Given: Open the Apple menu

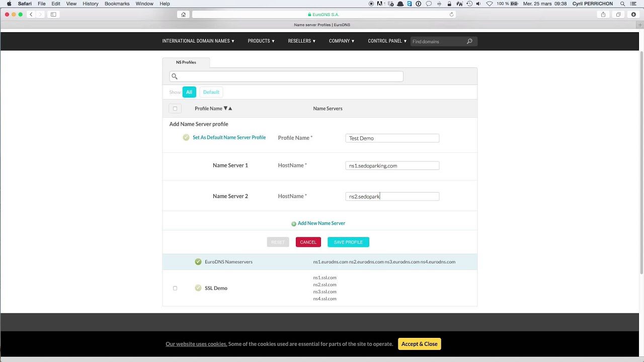Looking at the screenshot, I should click(x=9, y=4).
